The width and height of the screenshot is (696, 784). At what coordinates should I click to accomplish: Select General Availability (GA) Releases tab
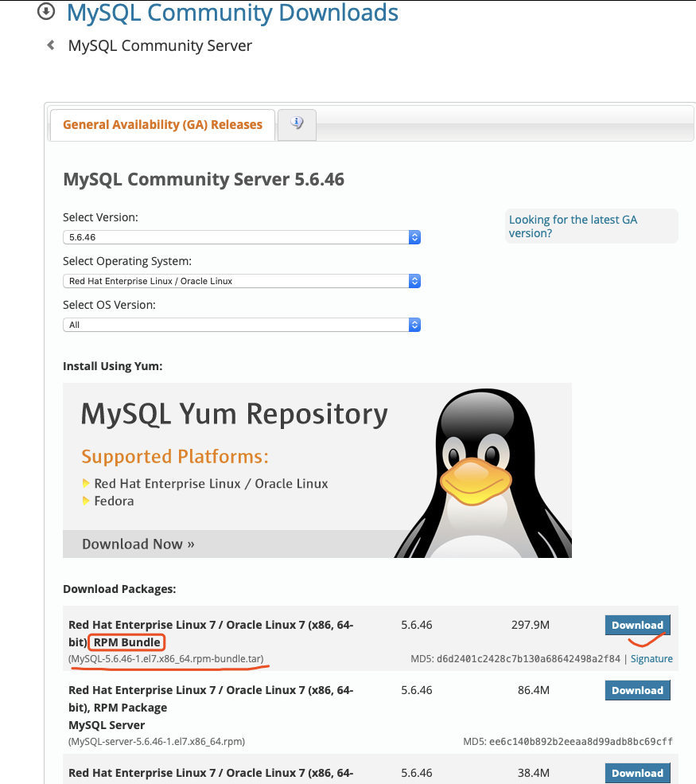click(x=162, y=124)
